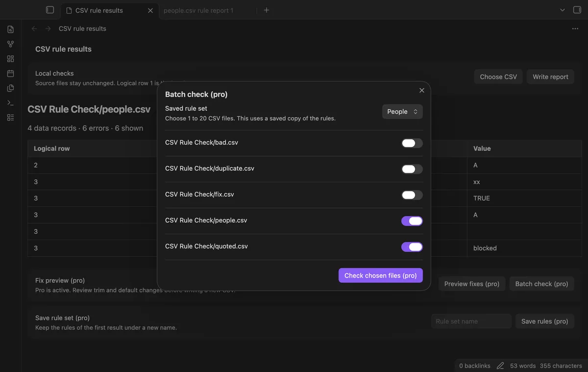
Task: Open the People saved rule set dropdown
Action: pos(402,112)
